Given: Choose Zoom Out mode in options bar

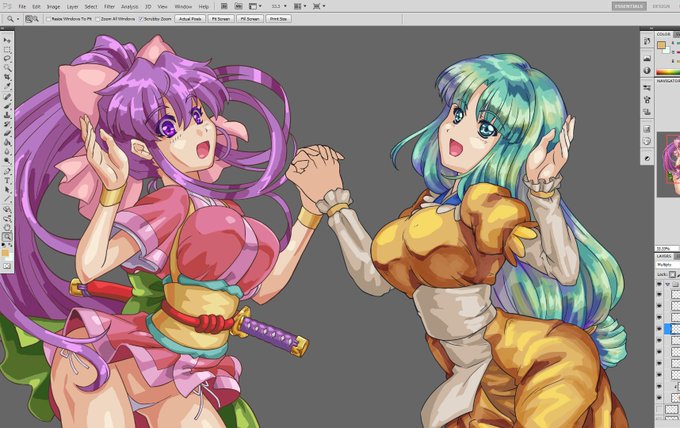Looking at the screenshot, I should point(36,19).
